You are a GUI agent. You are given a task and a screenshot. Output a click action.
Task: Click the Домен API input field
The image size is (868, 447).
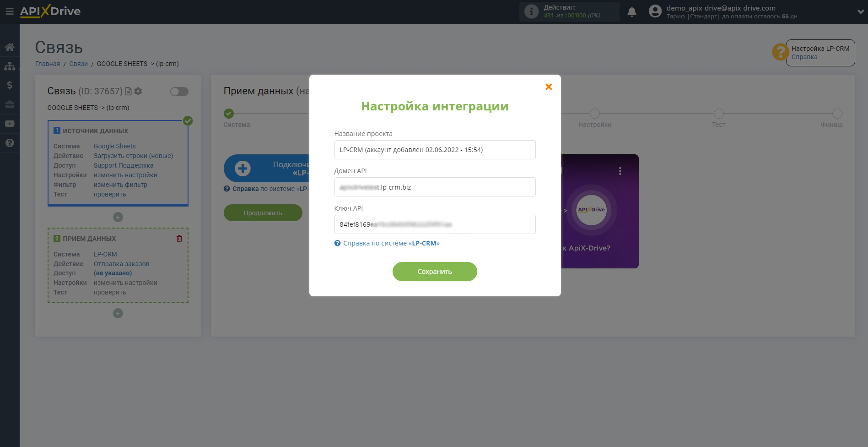435,187
